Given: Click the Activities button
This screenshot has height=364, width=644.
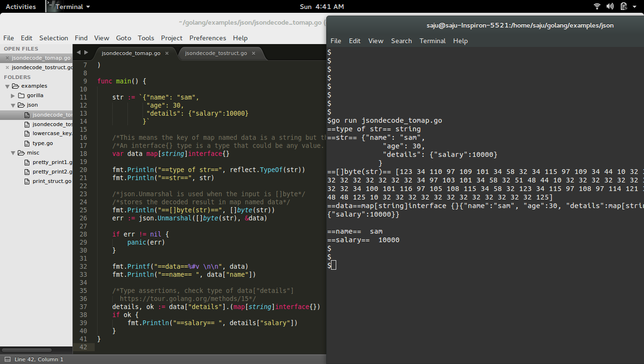Looking at the screenshot, I should (20, 7).
